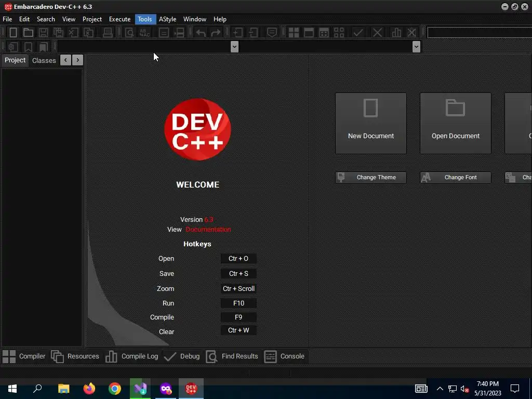The width and height of the screenshot is (532, 399).
Task: Open the View menu
Action: coord(69,19)
